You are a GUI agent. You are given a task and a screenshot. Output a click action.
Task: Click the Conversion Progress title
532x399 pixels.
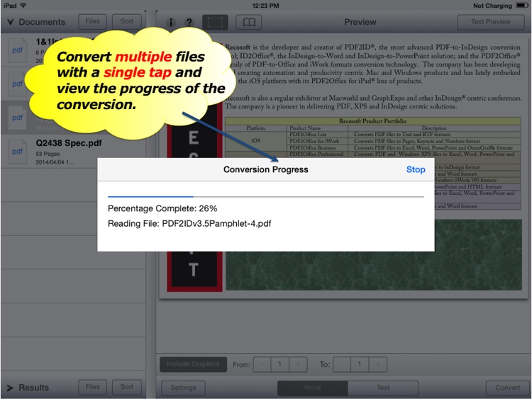(266, 169)
